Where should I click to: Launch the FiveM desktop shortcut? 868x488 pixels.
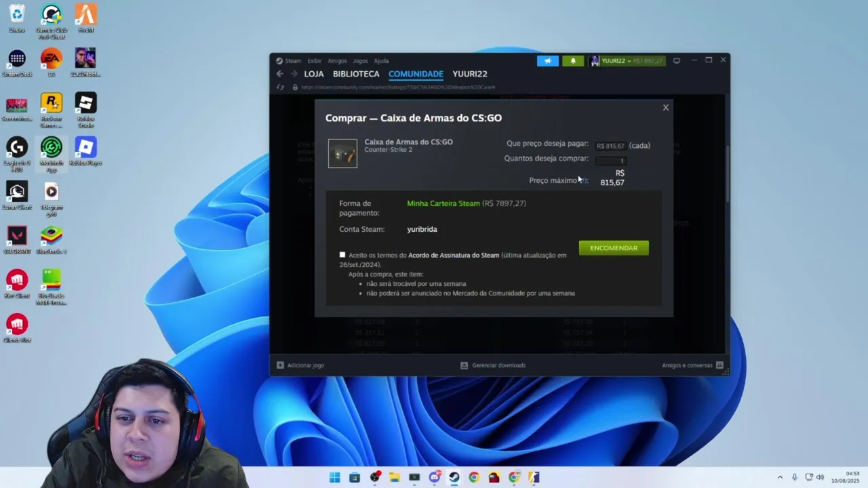coord(85,18)
